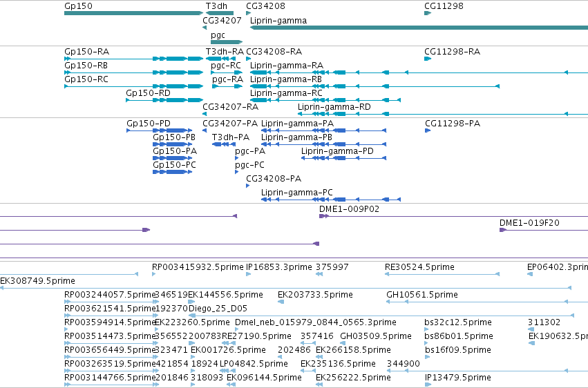588x388 pixels.
Task: Select the pgc-RC transcript label
Action: coord(226,66)
